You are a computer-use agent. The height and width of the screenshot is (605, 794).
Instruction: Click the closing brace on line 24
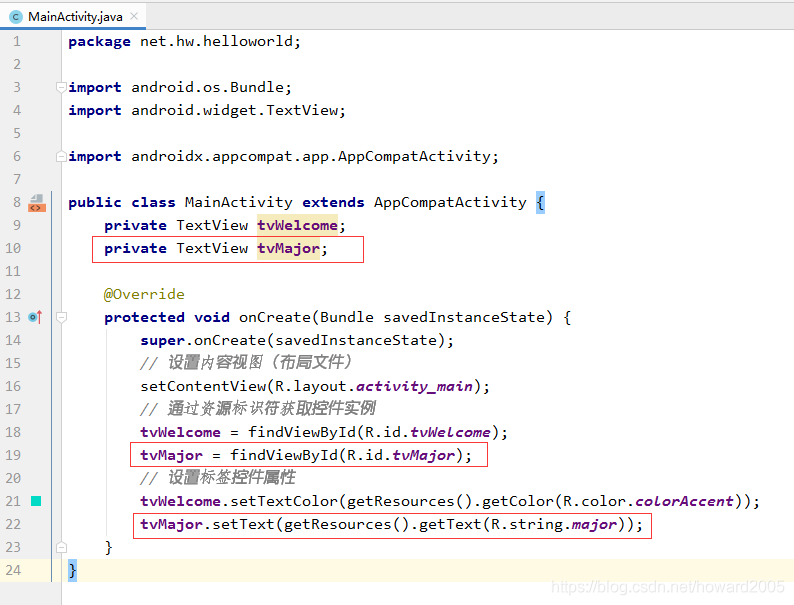click(x=72, y=571)
